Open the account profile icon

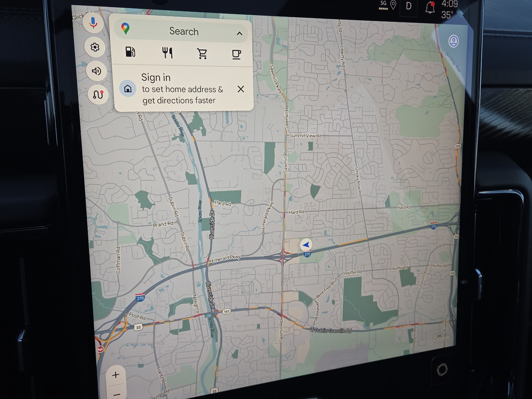click(x=453, y=41)
